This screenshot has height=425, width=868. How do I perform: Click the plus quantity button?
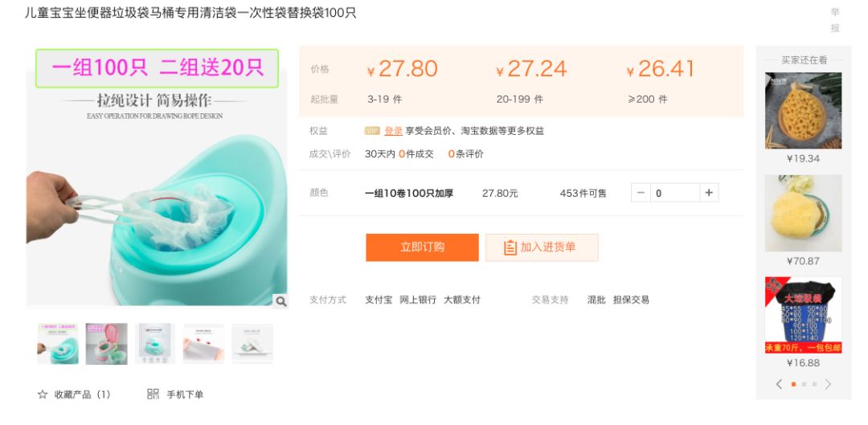(x=709, y=193)
